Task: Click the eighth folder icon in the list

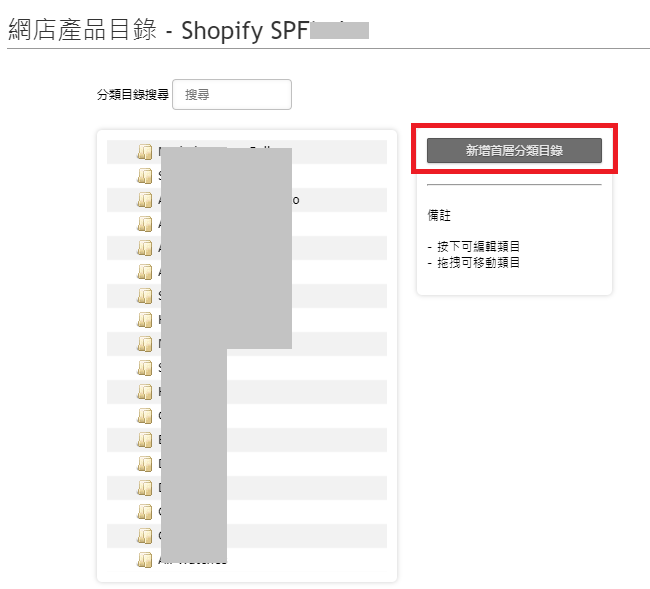Action: coord(145,320)
